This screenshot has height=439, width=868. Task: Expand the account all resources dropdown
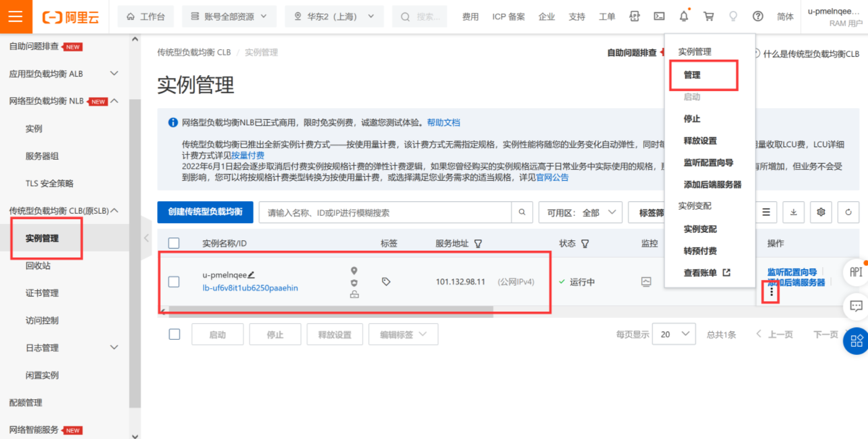[x=229, y=17]
